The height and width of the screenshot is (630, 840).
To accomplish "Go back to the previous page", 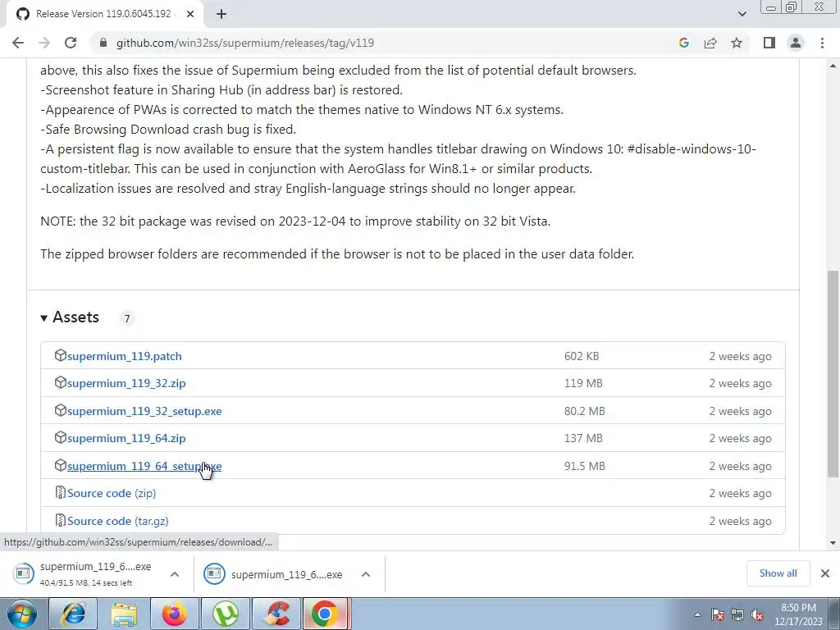I will pyautogui.click(x=18, y=43).
